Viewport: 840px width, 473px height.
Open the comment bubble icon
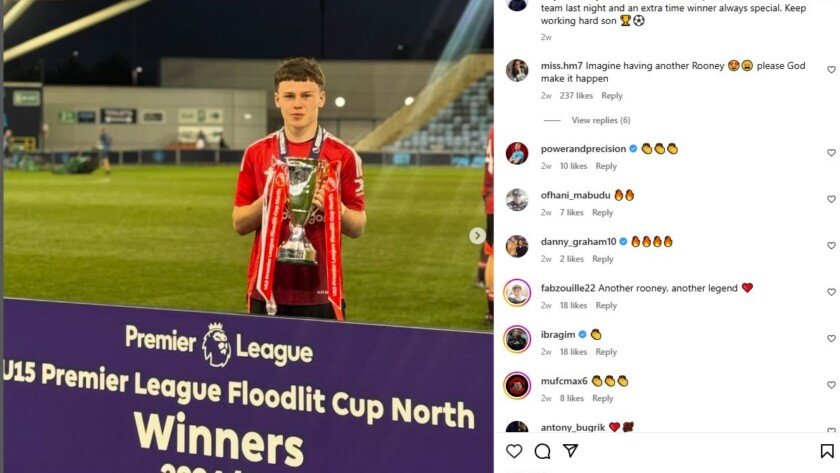click(x=542, y=451)
